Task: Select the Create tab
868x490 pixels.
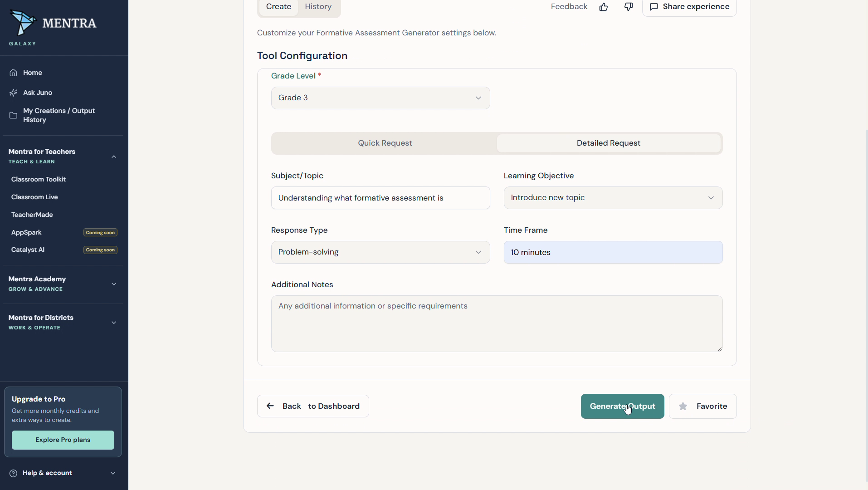Action: (278, 7)
